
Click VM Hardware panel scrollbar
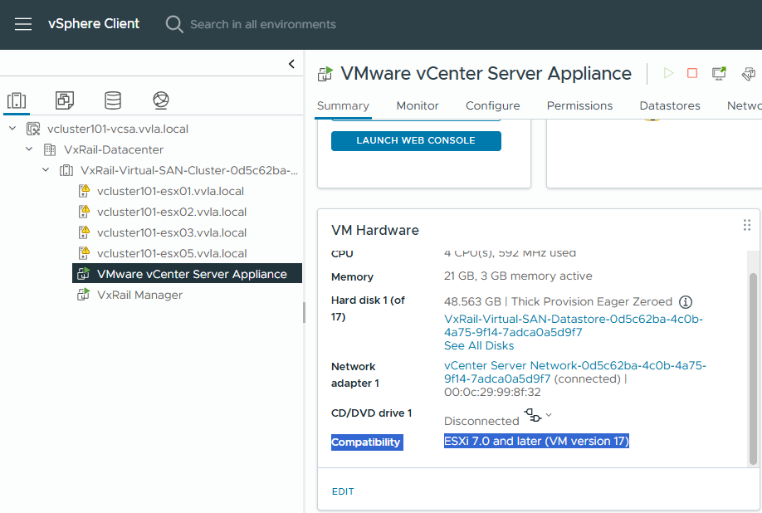click(753, 369)
